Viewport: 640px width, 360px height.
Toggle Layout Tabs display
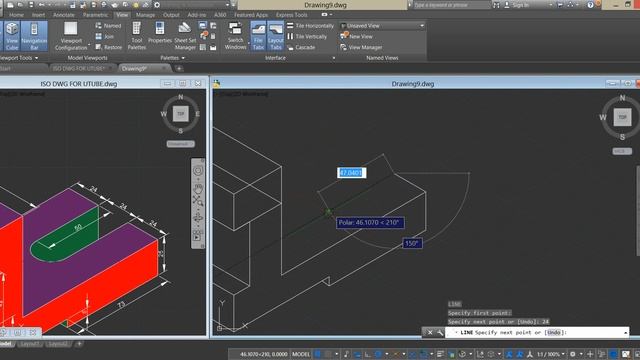tap(276, 36)
